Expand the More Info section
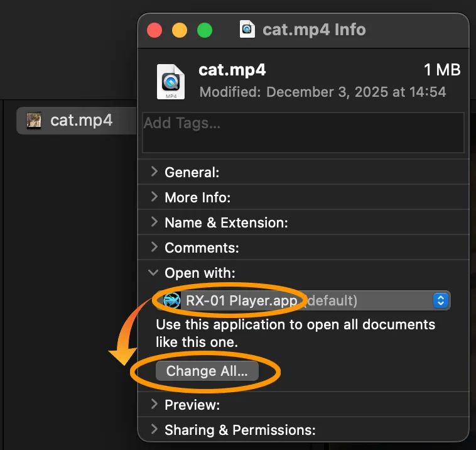The width and height of the screenshot is (476, 450). pyautogui.click(x=154, y=197)
